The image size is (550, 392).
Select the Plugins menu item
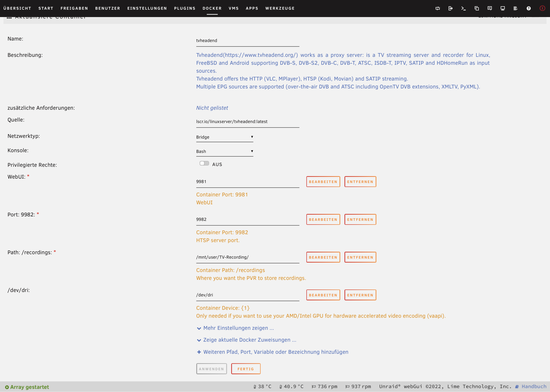click(x=185, y=8)
